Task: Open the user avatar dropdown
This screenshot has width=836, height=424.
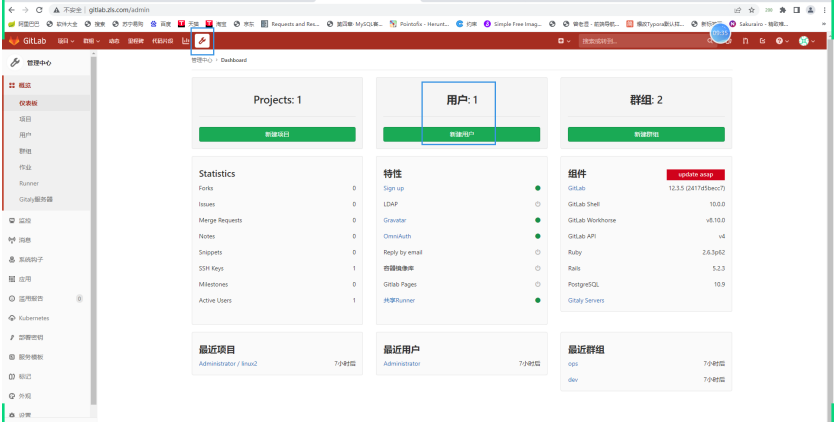Action: [x=807, y=41]
